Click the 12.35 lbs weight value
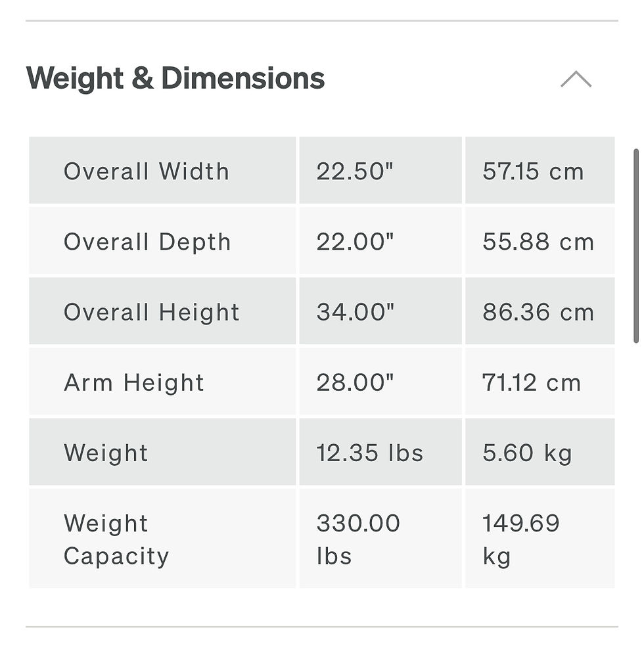Image resolution: width=644 pixels, height=655 pixels. click(x=370, y=453)
